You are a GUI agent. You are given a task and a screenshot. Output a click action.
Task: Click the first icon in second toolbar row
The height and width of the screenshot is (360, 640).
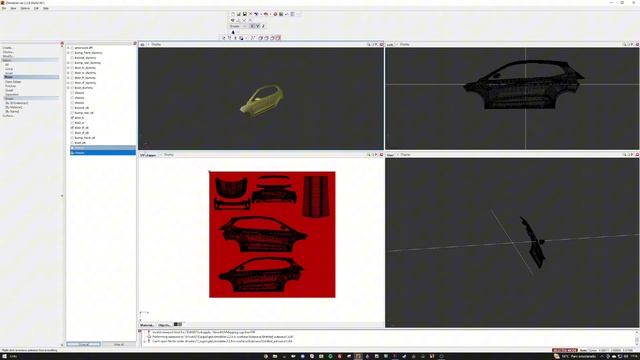pos(233,20)
